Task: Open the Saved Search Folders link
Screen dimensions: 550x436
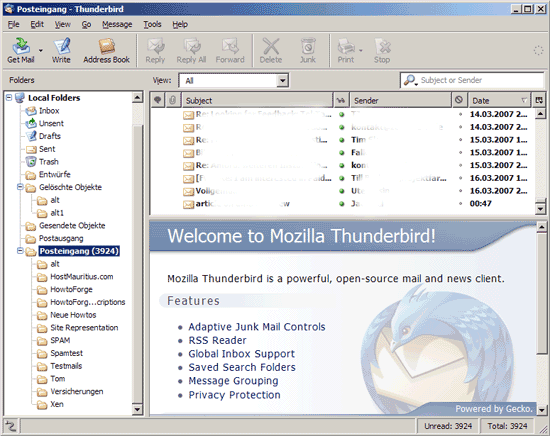Action: pyautogui.click(x=242, y=368)
